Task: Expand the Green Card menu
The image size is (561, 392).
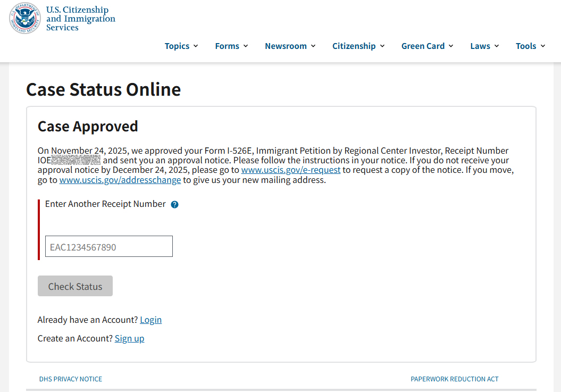Action: [428, 46]
